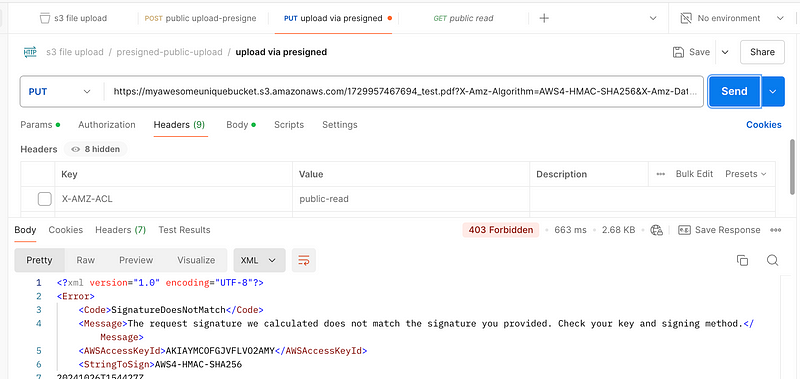Open the XML format dropdown

[x=258, y=260]
